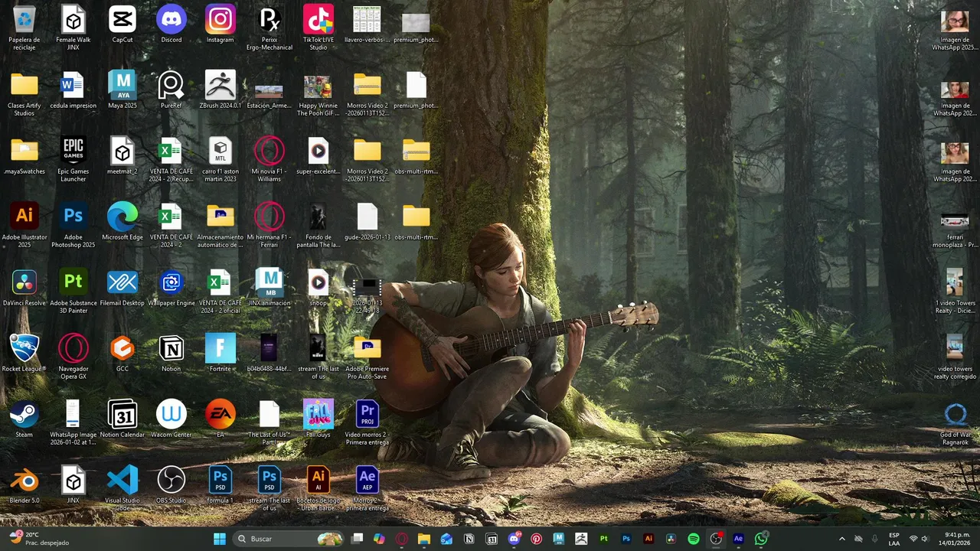Launch the EA app from the desktop
The height and width of the screenshot is (551, 980).
(220, 419)
